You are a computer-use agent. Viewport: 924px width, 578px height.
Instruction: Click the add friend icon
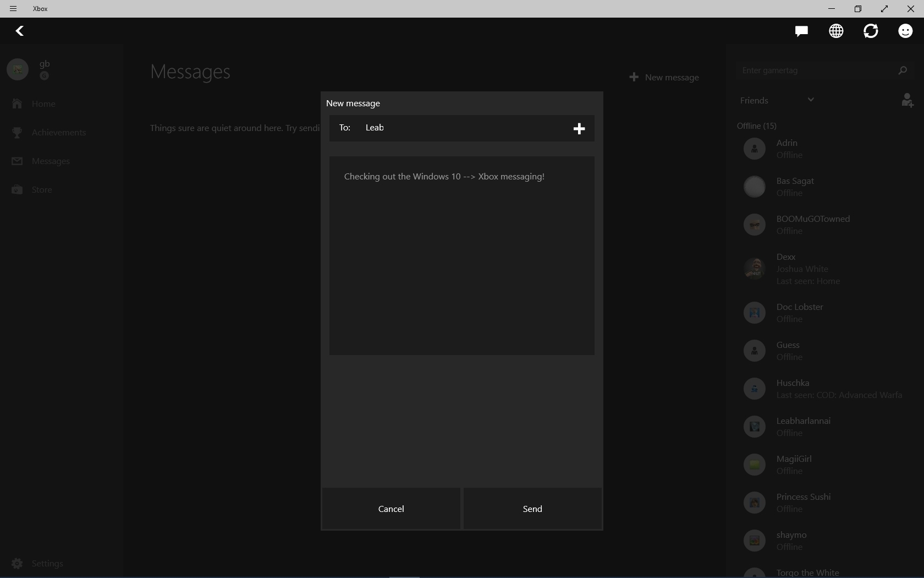pyautogui.click(x=907, y=100)
